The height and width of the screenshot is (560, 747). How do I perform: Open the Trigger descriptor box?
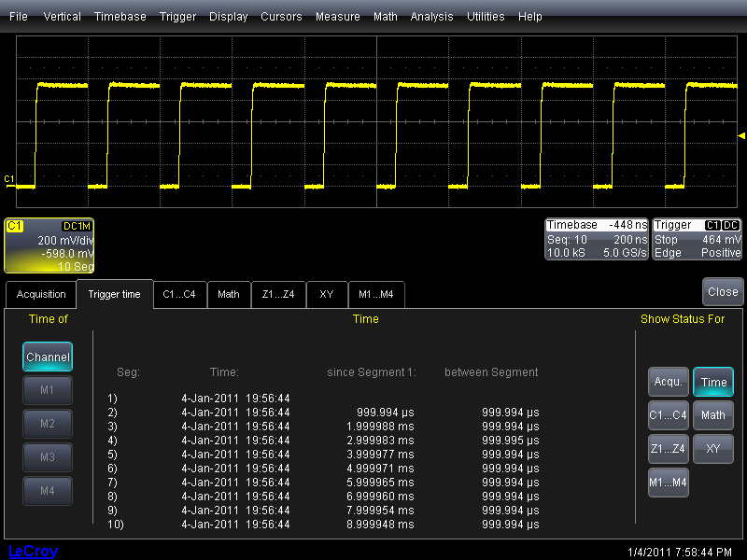697,239
